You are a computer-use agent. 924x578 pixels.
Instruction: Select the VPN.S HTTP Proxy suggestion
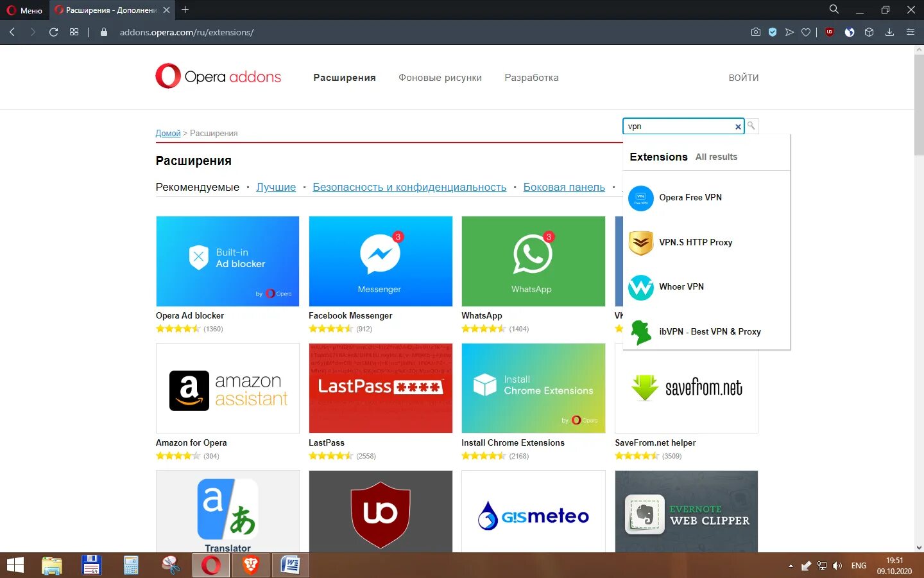point(706,243)
